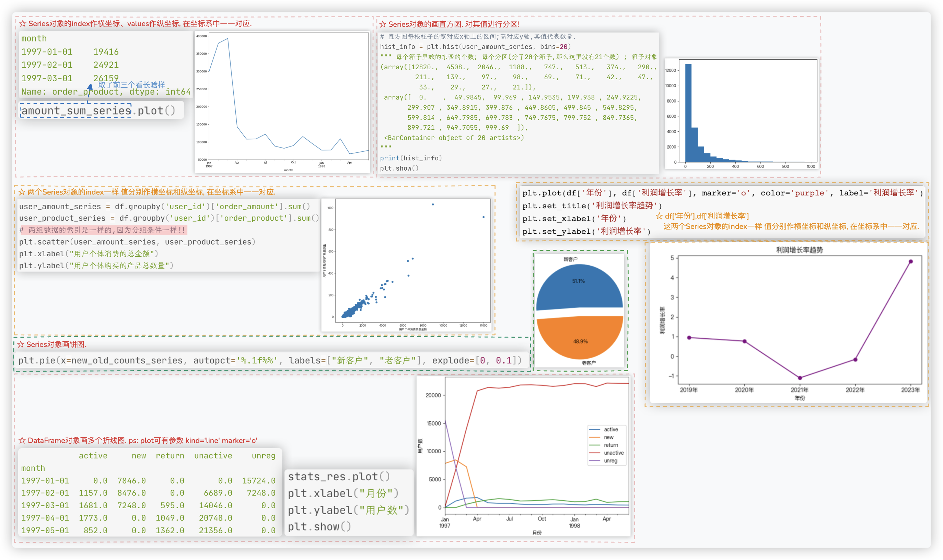Click the star icon before 'Series对象的index作横坐标' heading
Image resolution: width=943 pixels, height=560 pixels.
[23, 23]
